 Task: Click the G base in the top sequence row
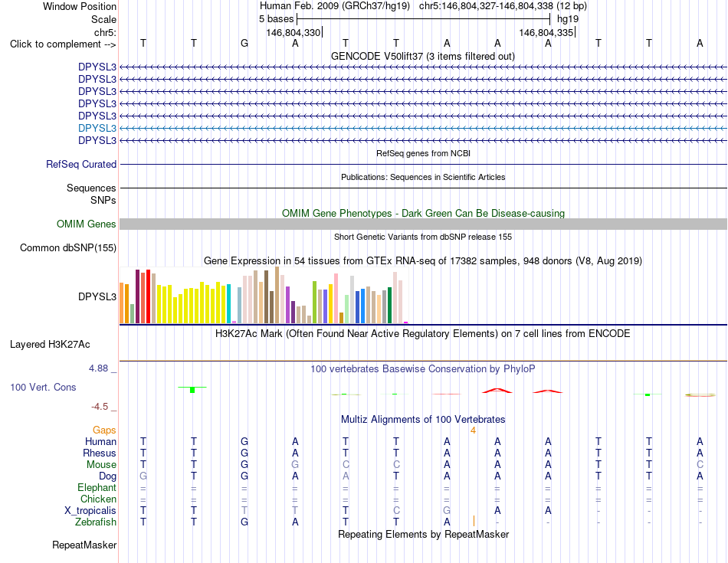244,44
